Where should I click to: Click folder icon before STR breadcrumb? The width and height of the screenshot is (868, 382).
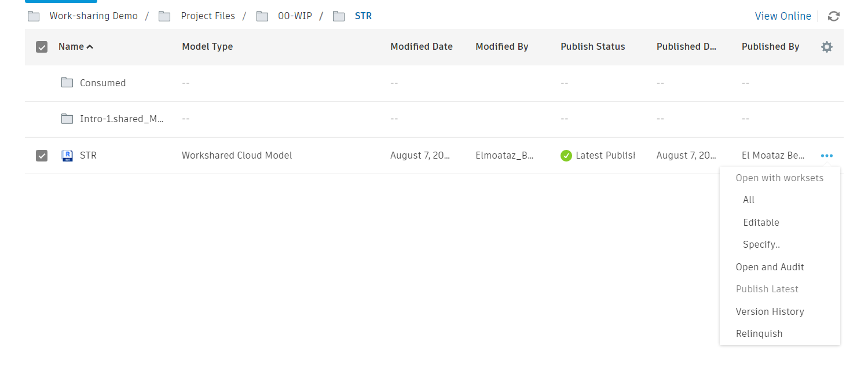click(x=339, y=16)
